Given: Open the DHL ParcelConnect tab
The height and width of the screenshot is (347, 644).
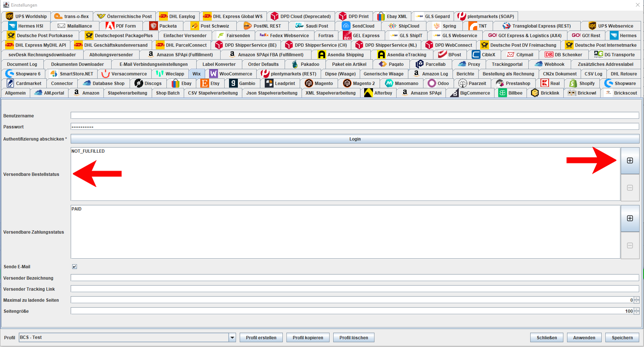Looking at the screenshot, I should click(x=182, y=45).
